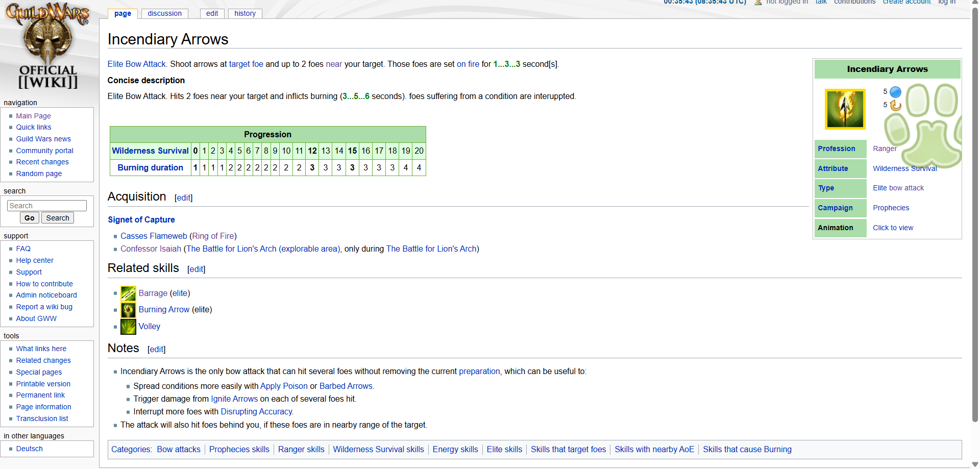
Task: Open the Bow attacks category
Action: point(179,449)
